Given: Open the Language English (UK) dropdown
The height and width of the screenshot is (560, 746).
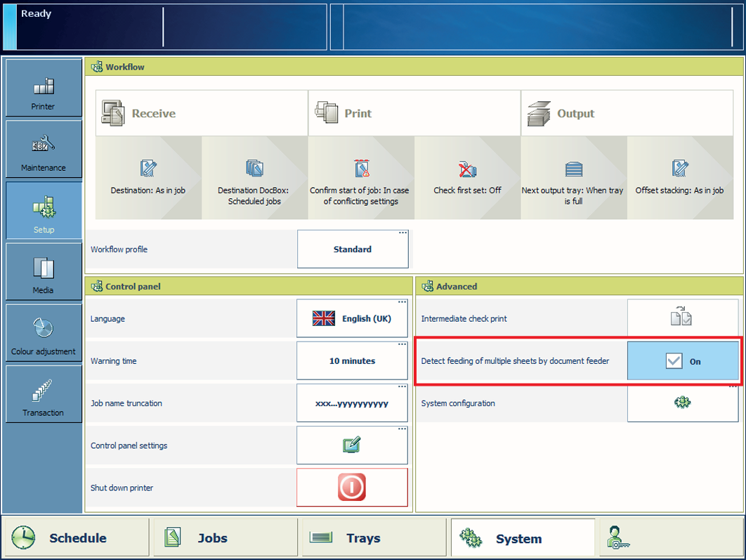Looking at the screenshot, I should coord(352,319).
